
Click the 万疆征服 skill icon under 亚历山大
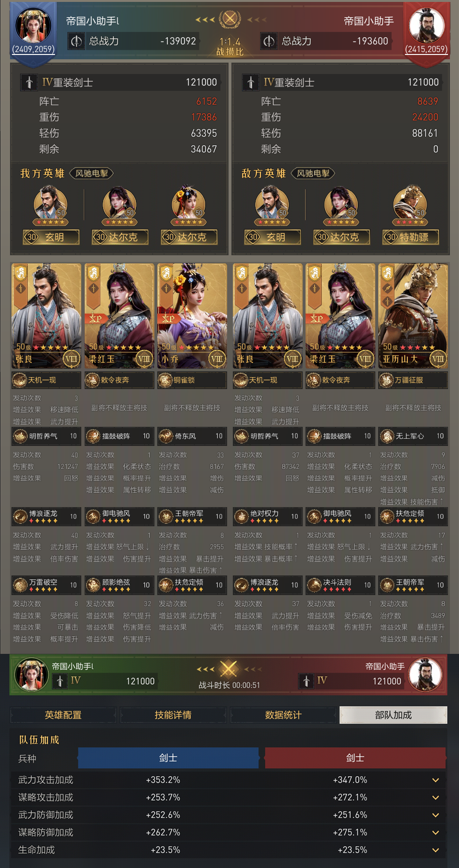[x=386, y=380]
